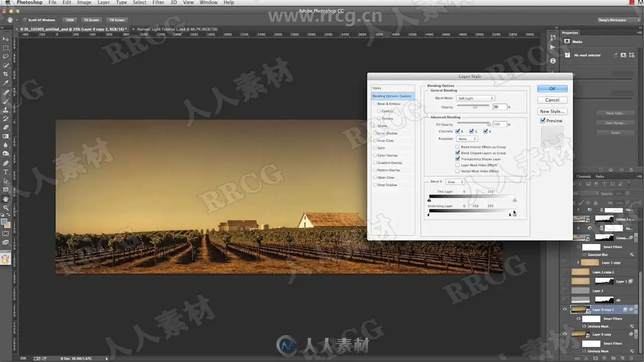Click the Opacity percentage input field

point(499,107)
